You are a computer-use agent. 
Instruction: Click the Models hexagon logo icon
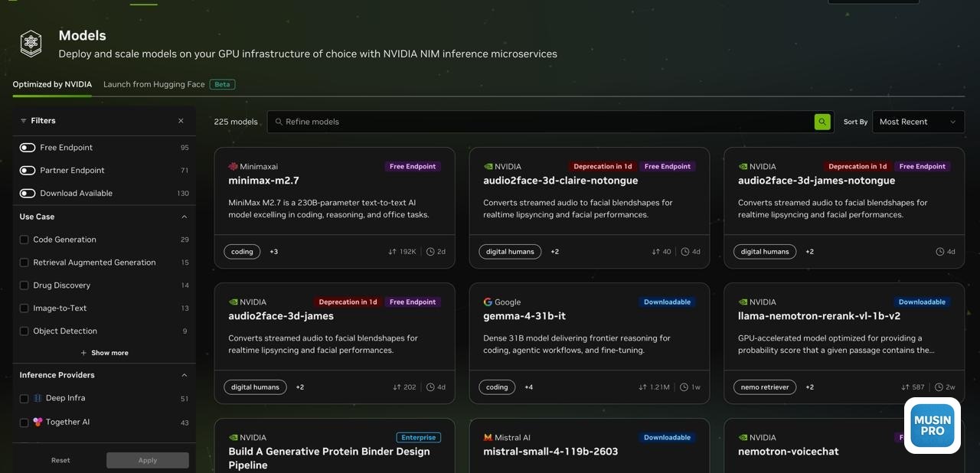click(31, 44)
